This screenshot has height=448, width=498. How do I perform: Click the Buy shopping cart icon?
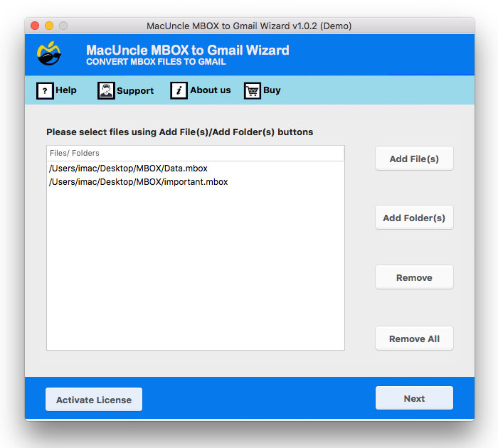pos(253,91)
